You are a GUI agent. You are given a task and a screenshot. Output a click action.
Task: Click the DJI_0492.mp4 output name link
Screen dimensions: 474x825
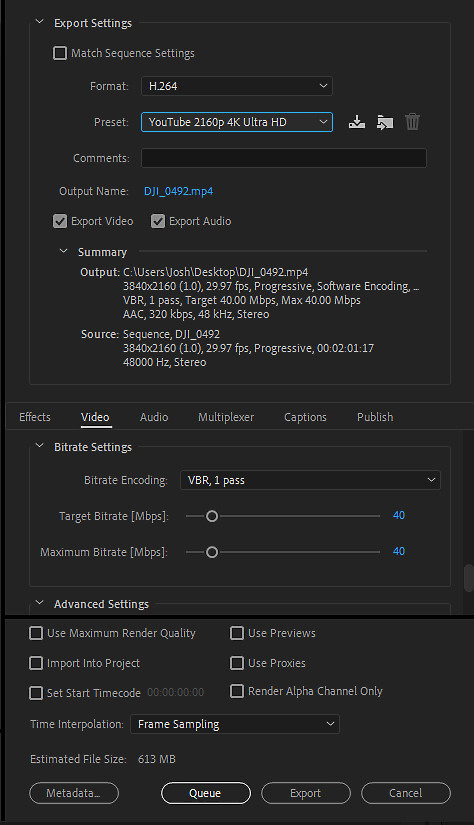pos(178,191)
